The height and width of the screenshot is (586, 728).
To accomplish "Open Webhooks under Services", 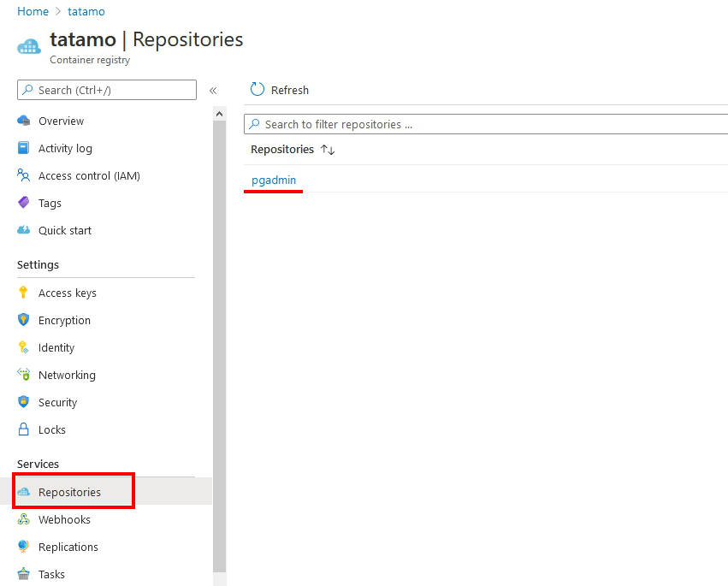I will pyautogui.click(x=64, y=519).
